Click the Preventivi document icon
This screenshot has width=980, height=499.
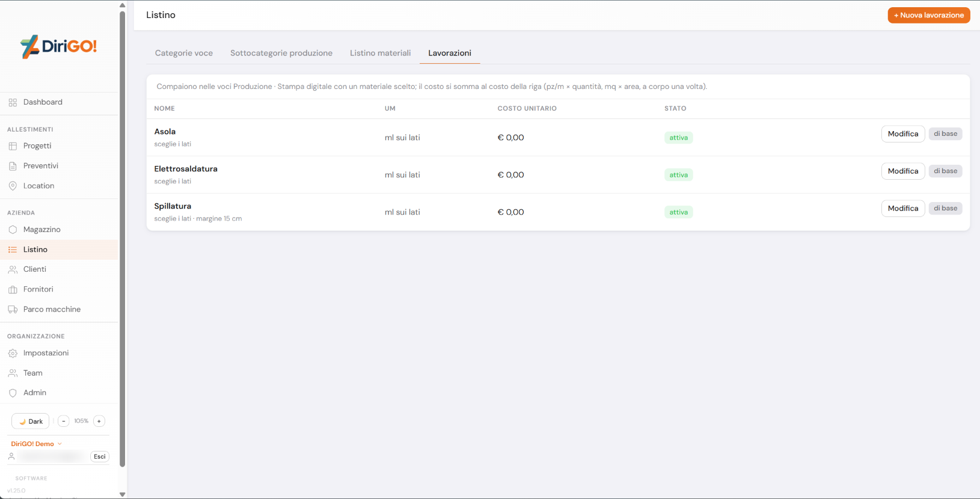coord(13,166)
